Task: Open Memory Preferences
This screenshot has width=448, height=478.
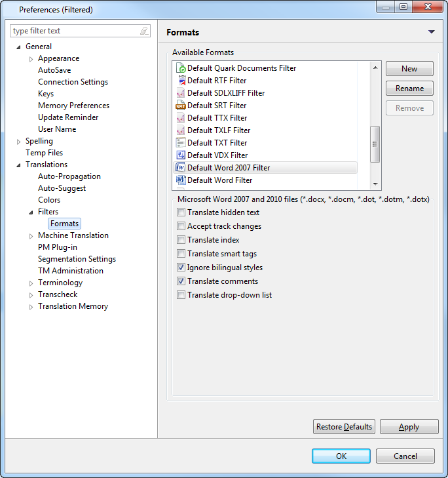Action: (x=73, y=106)
